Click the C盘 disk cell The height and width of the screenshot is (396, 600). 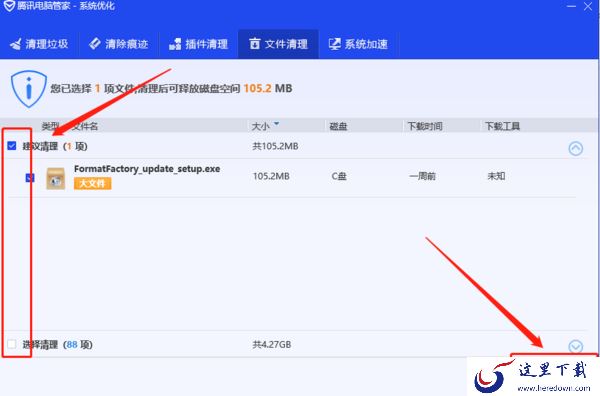point(339,176)
